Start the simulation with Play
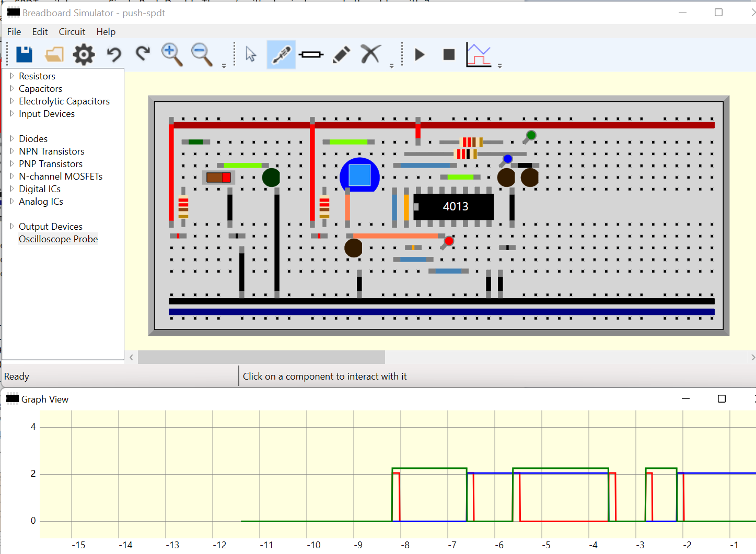Screen dimensions: 756x554 pos(420,54)
